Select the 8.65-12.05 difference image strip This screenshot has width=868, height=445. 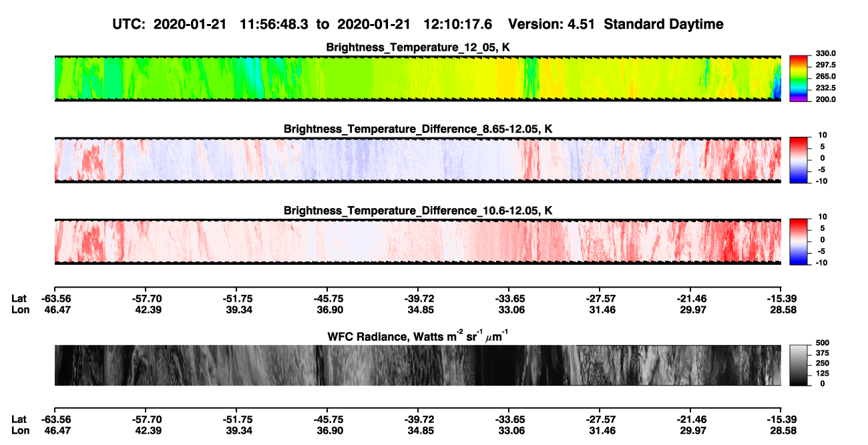pos(418,160)
